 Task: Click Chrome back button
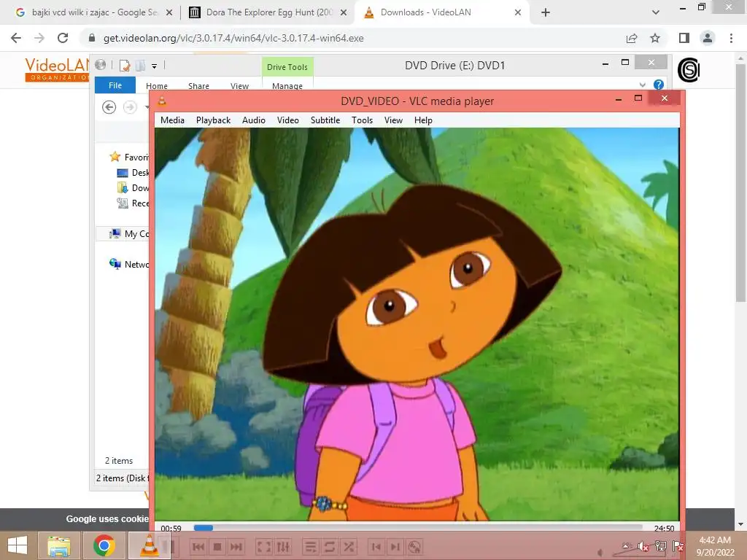click(16, 38)
